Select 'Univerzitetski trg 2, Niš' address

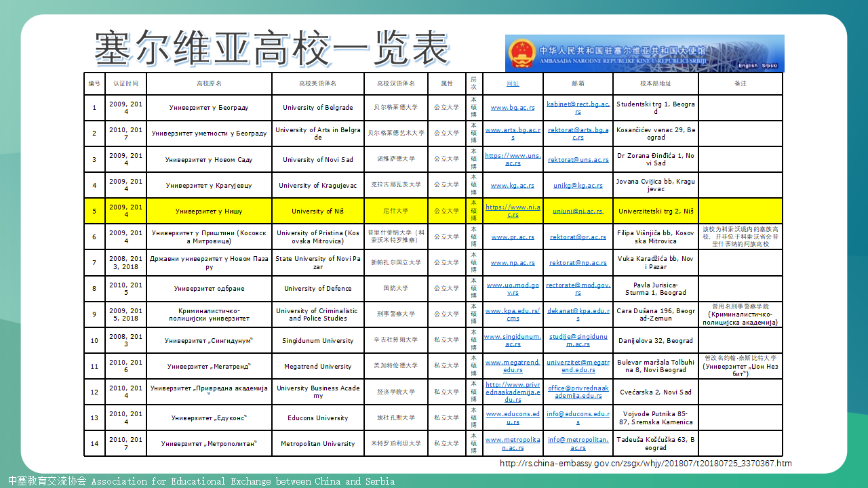(656, 211)
